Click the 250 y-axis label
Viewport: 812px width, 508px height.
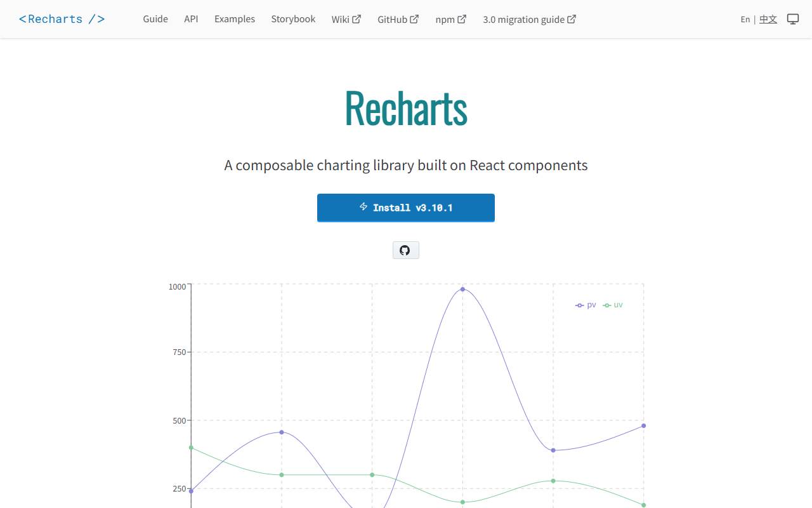pyautogui.click(x=180, y=488)
